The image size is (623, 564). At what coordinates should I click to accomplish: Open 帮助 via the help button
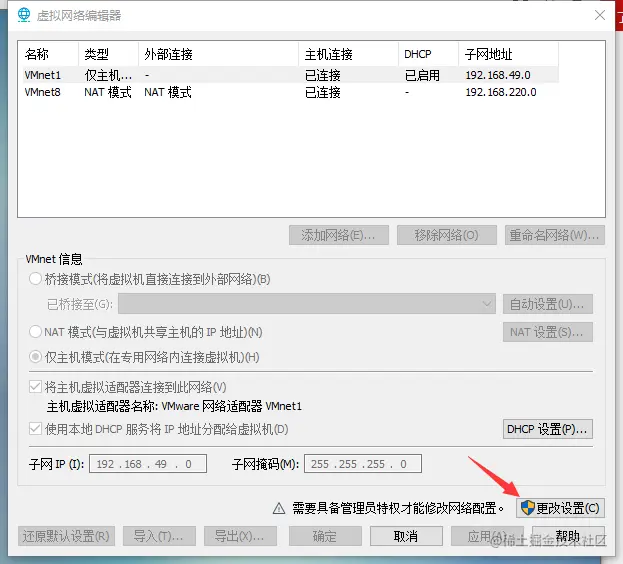568,536
